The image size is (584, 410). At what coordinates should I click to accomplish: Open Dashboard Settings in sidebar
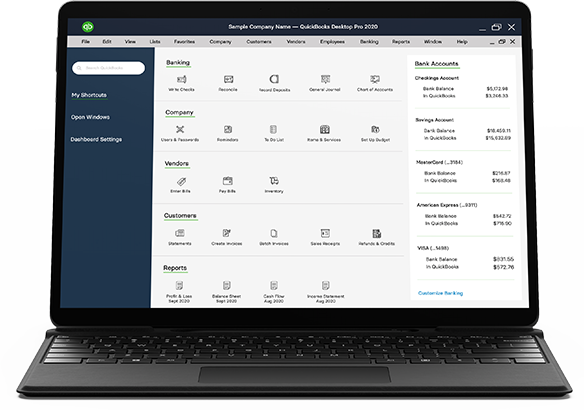click(x=96, y=139)
